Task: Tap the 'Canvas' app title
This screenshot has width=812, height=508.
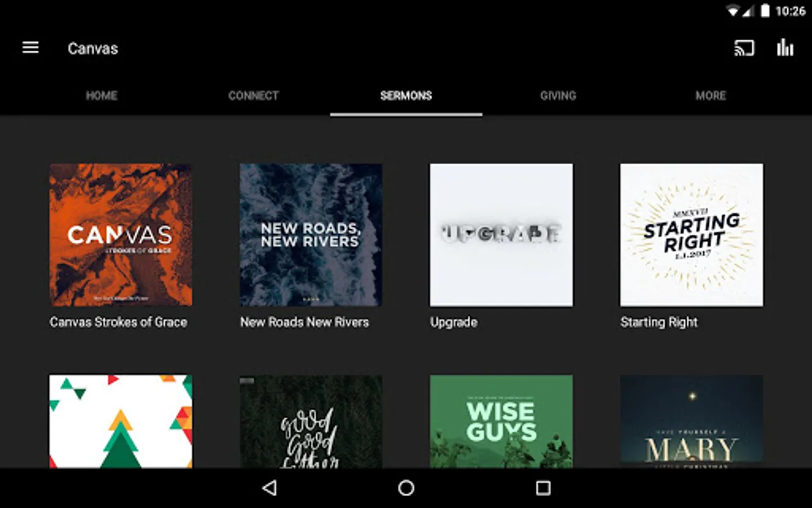Action: point(93,49)
